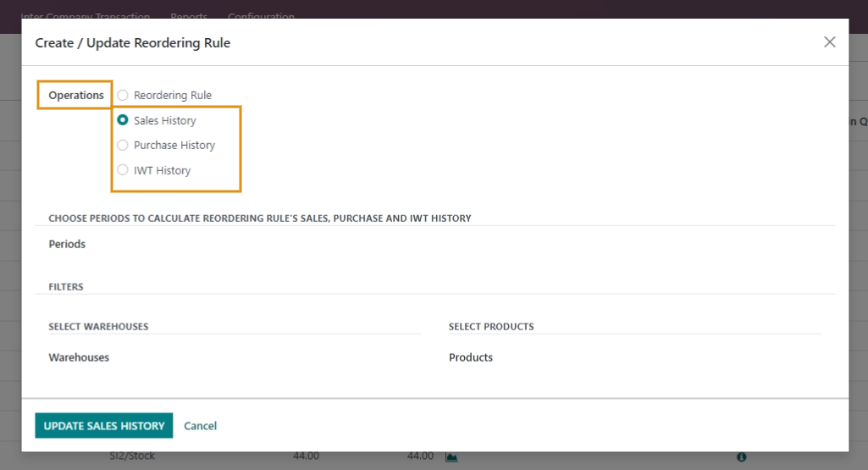Open the Configuration menu behind the dialog

(x=262, y=15)
